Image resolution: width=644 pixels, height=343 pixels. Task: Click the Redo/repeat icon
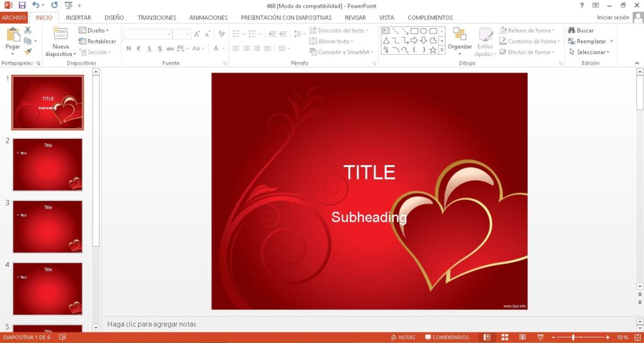pos(54,5)
